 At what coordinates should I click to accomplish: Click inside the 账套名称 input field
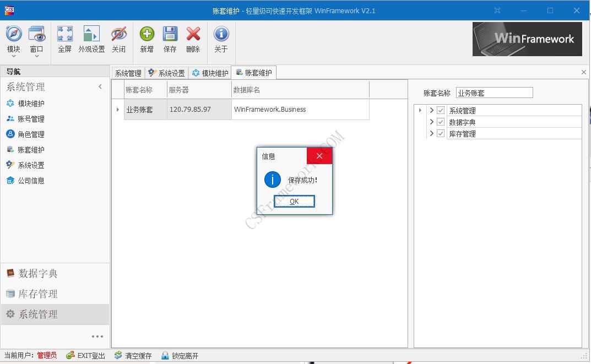coord(494,92)
